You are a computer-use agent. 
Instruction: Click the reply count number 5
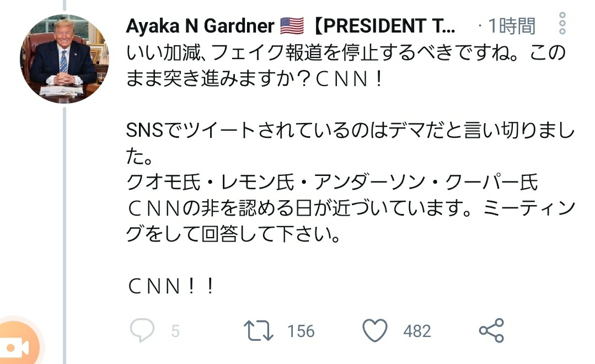pyautogui.click(x=175, y=331)
